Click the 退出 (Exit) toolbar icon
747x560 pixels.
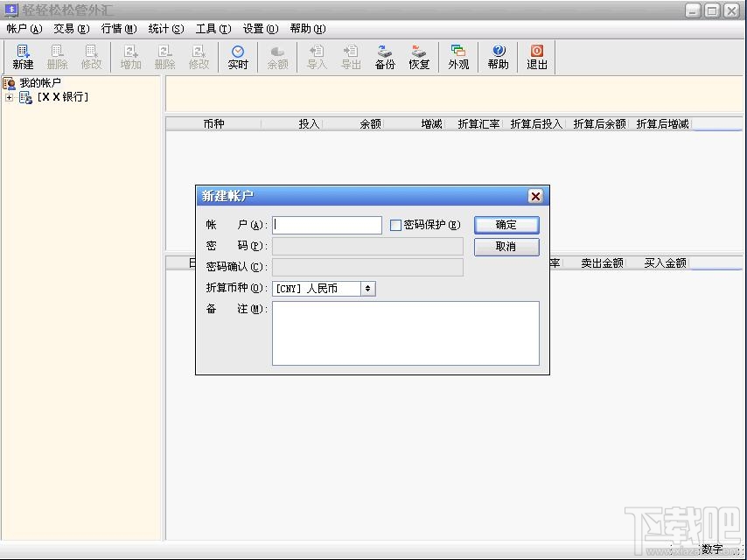(536, 56)
